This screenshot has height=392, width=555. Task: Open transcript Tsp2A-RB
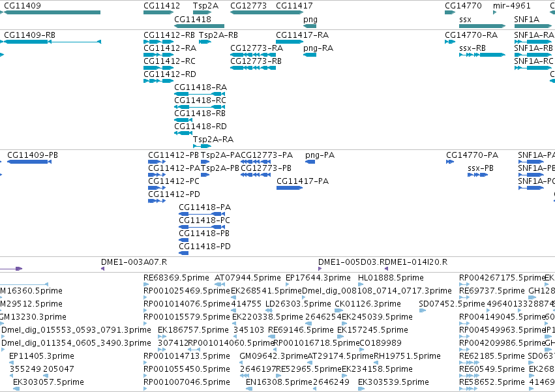tap(218, 35)
